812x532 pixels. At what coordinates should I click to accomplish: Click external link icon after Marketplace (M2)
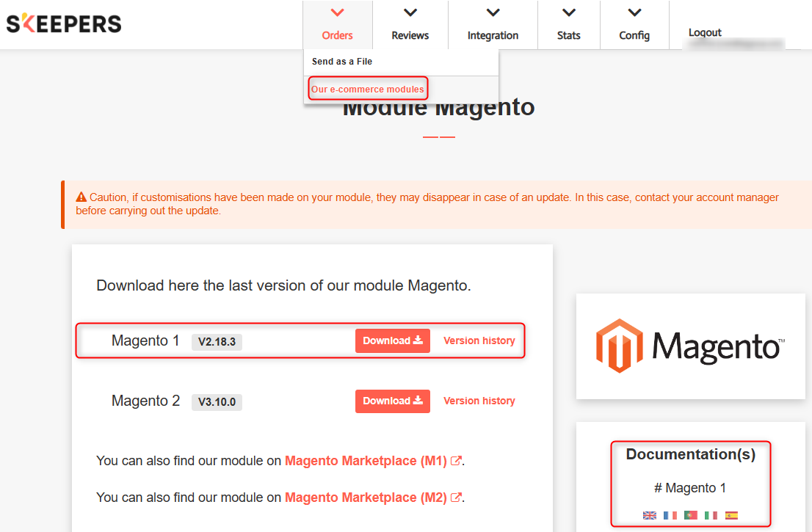point(456,498)
